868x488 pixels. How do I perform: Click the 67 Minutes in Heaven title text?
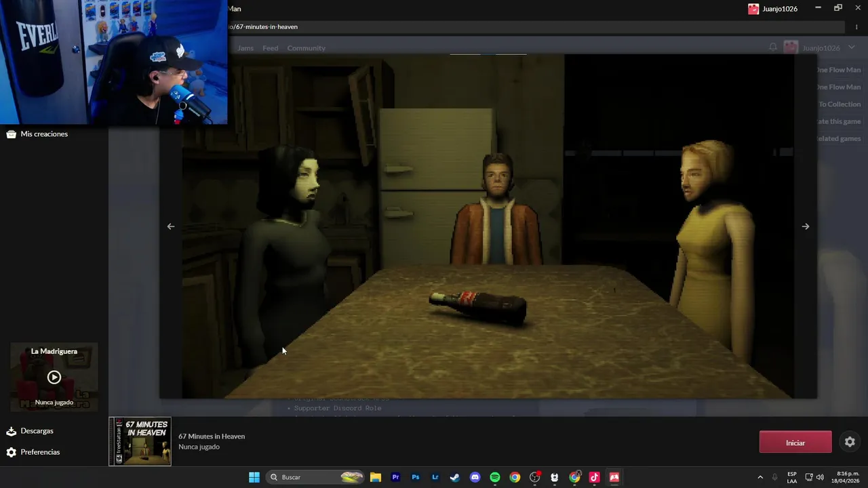tap(212, 436)
